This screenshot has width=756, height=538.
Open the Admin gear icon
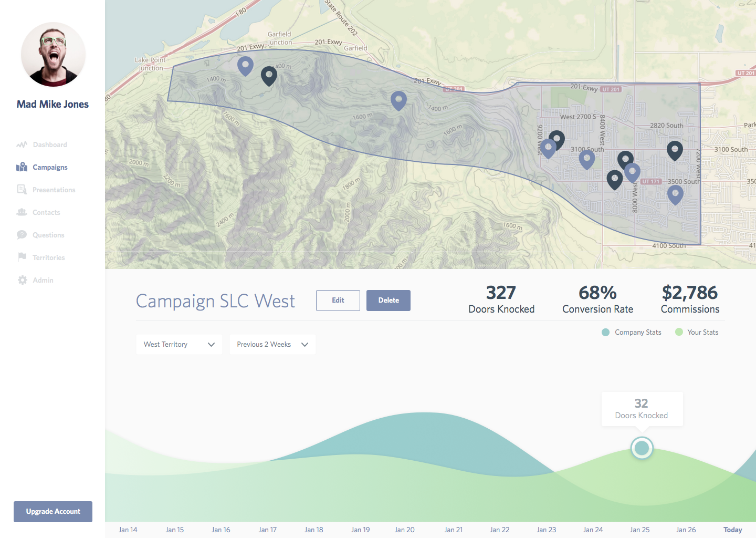coord(22,280)
